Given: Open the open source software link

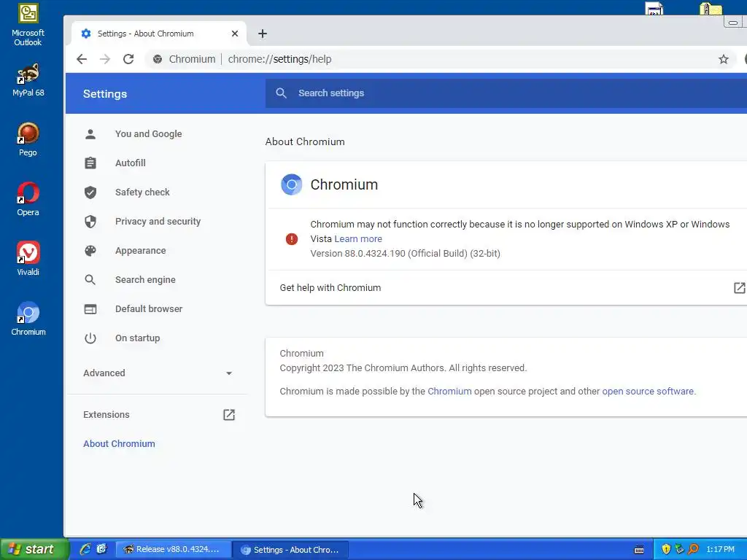Looking at the screenshot, I should point(648,392).
